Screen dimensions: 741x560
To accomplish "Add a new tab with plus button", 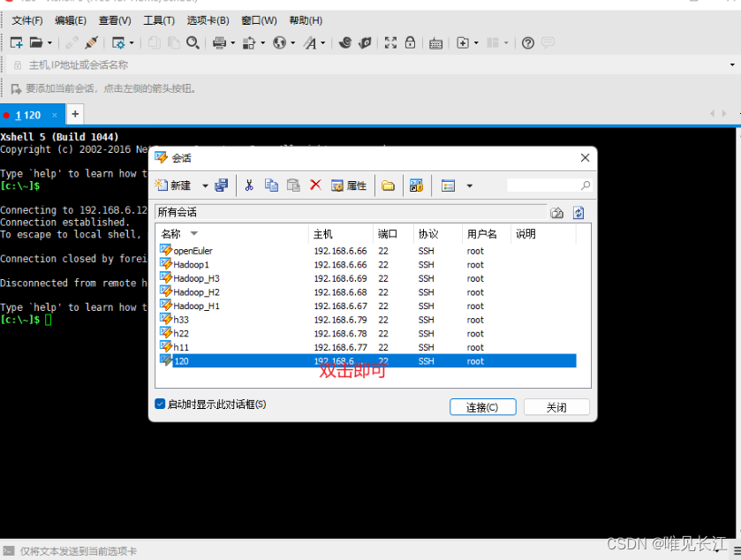I will tap(75, 114).
